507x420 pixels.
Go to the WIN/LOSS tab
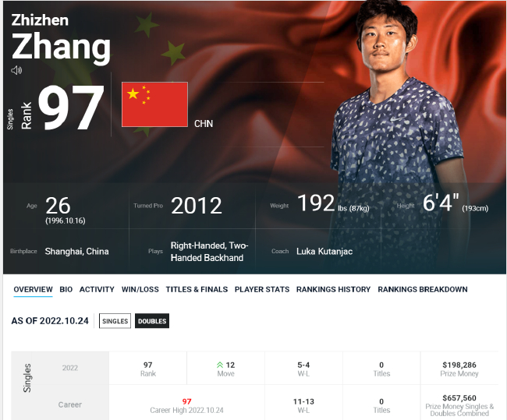140,289
